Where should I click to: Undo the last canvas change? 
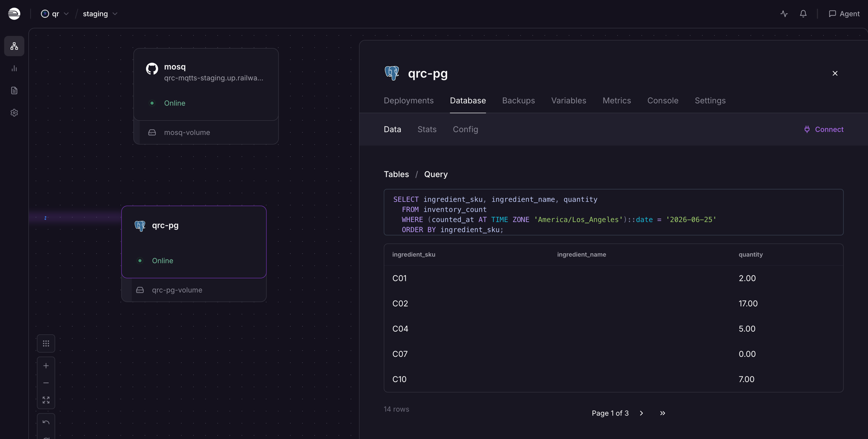click(x=46, y=422)
